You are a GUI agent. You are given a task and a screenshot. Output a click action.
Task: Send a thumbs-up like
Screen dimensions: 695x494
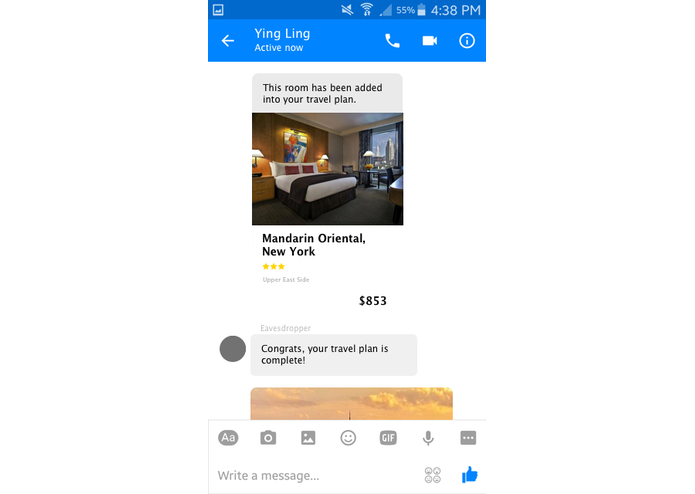(x=469, y=475)
